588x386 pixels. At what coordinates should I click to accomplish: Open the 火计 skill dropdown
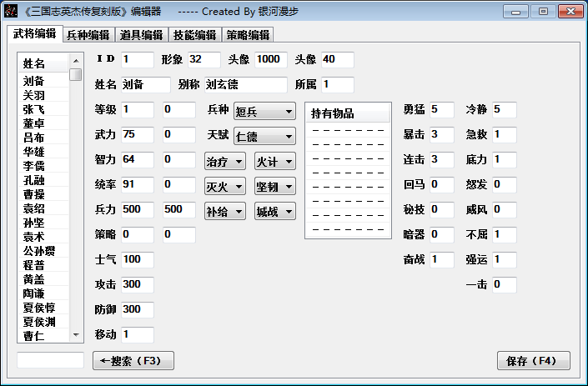point(275,161)
